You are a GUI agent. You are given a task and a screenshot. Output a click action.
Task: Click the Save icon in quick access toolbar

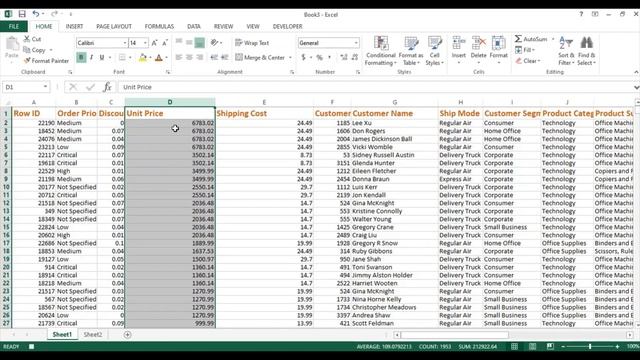point(22,14)
